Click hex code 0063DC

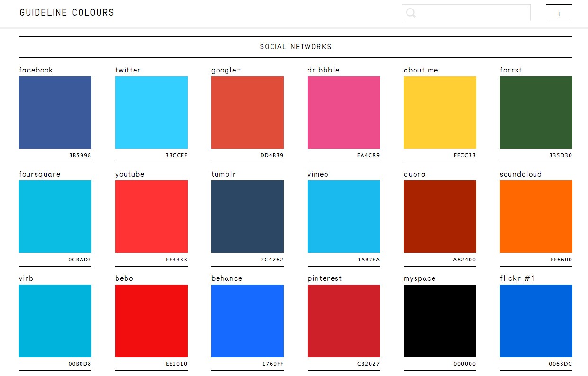tap(561, 364)
